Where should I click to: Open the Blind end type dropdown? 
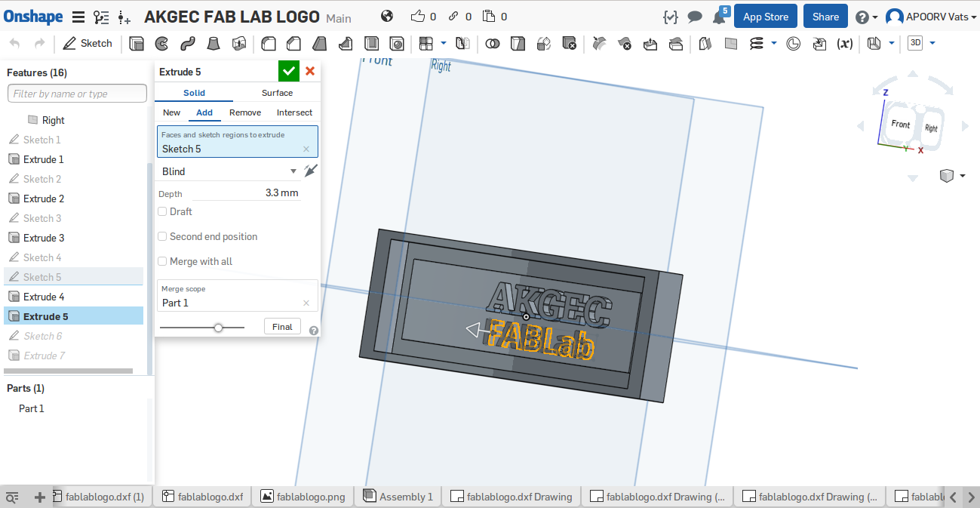[229, 171]
